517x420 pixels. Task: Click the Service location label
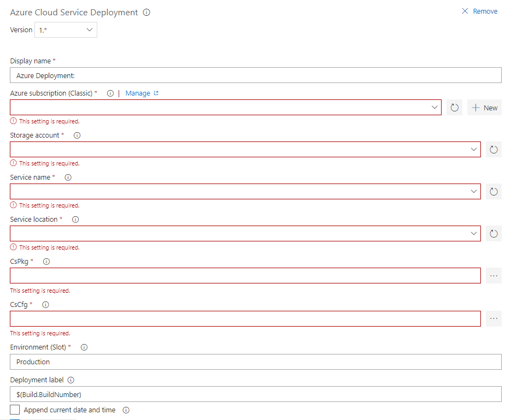click(34, 220)
